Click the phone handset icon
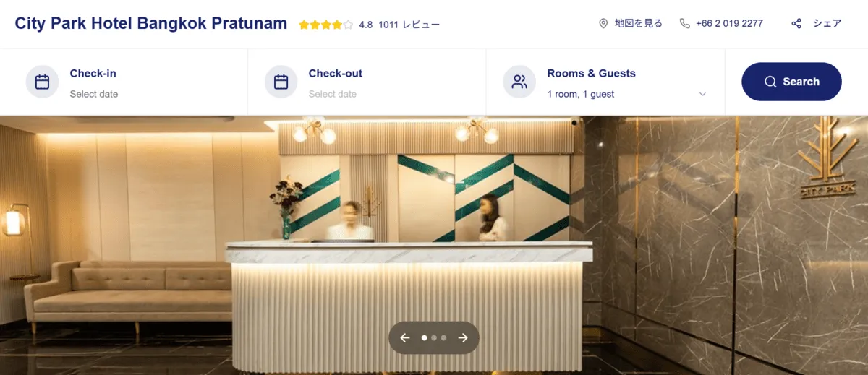 tap(684, 23)
